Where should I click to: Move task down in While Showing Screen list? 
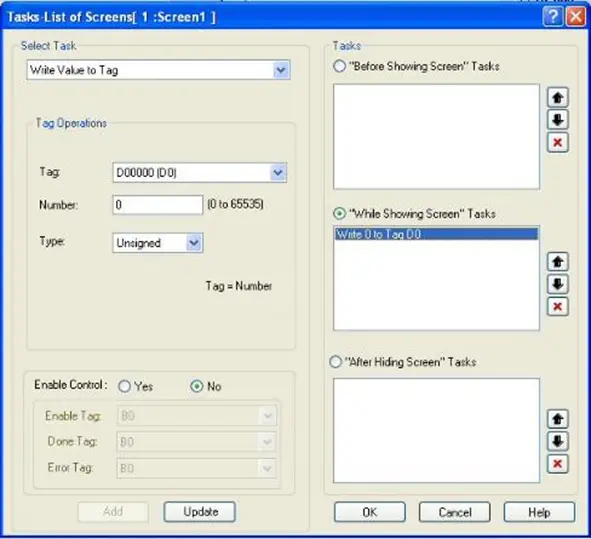tap(557, 284)
